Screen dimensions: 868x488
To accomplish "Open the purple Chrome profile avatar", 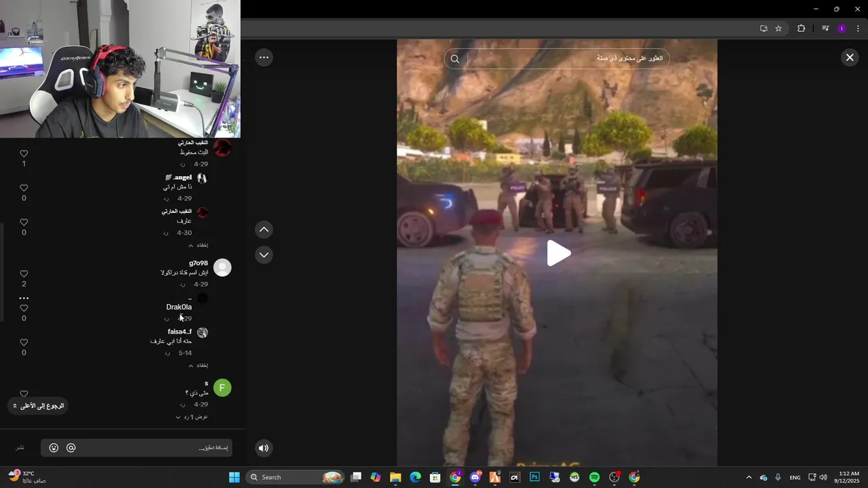I will 842,28.
